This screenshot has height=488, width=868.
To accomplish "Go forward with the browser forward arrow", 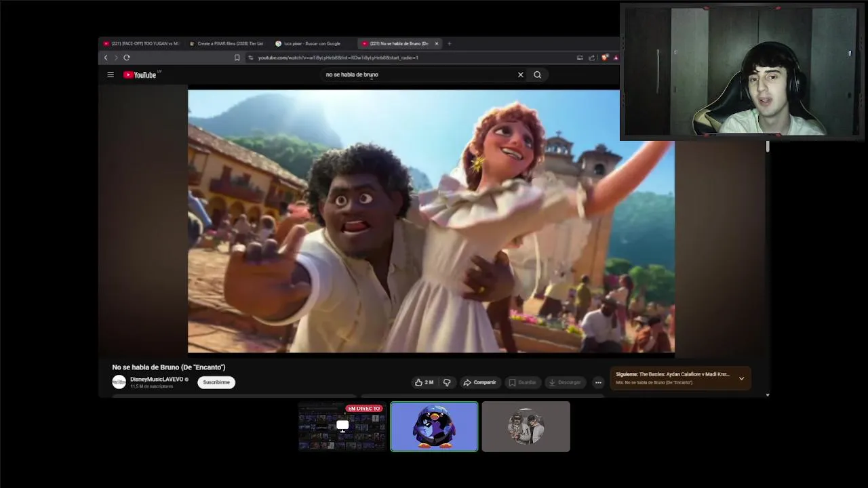I will click(115, 58).
